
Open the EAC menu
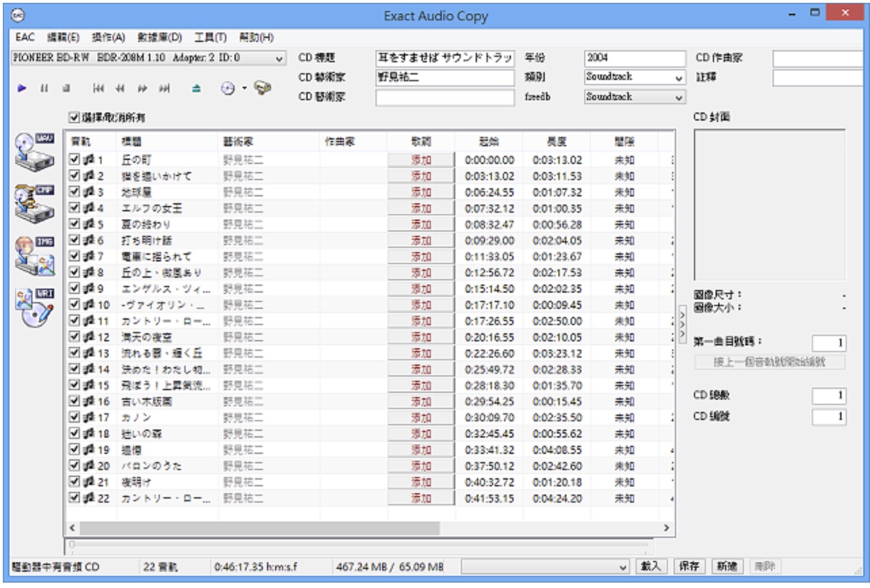click(x=24, y=37)
